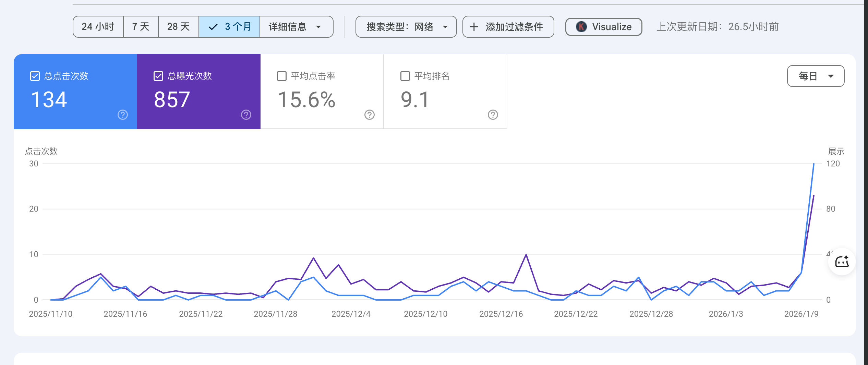Click the checkmark icon on 3 个月
This screenshot has width=868, height=365.
point(213,27)
